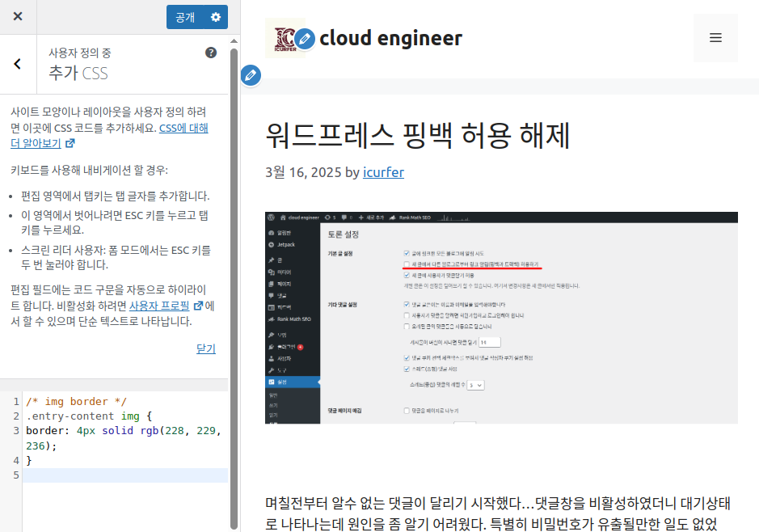Click 닫기 to hide the help text

206,348
